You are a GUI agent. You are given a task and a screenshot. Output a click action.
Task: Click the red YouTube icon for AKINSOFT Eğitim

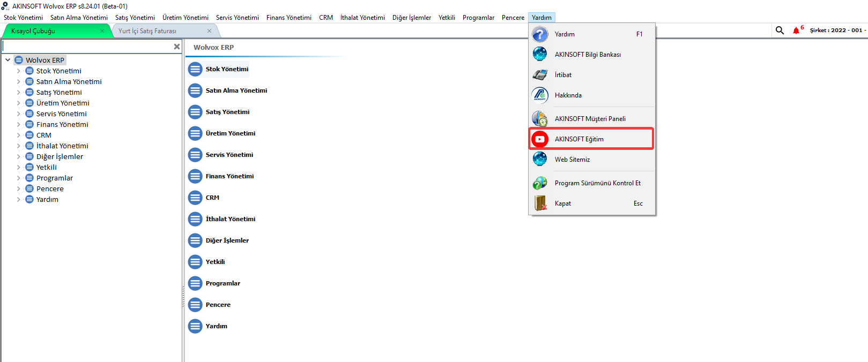point(540,139)
